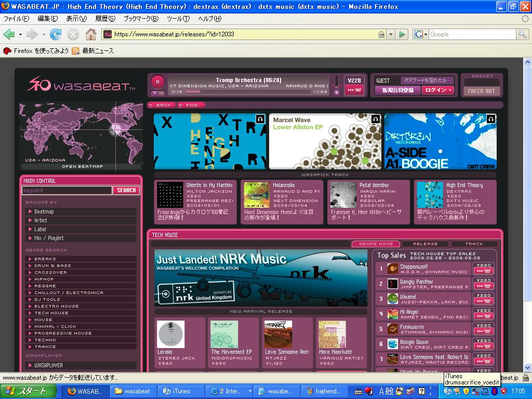Image resolution: width=532 pixels, height=399 pixels.
Task: Add Love Someone feat. Robert to basket
Action: (x=484, y=361)
